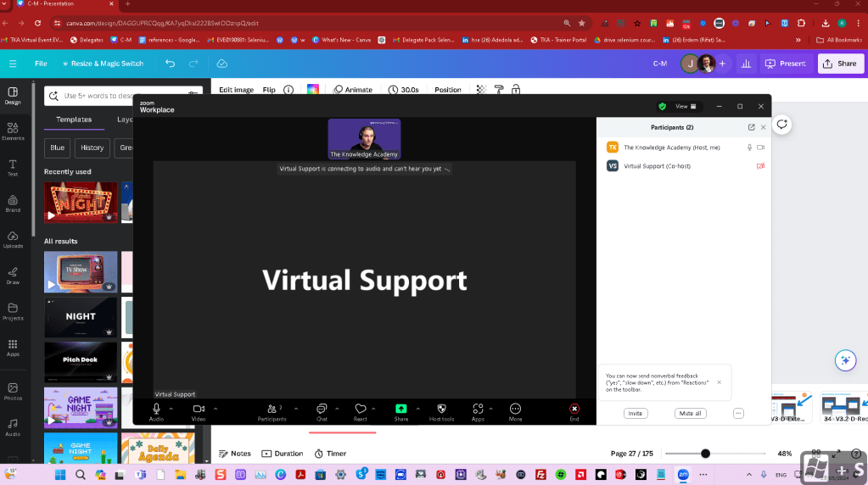Open the Brand panel in Canva sidebar
Viewport: 868px width, 485px height.
[x=13, y=203]
